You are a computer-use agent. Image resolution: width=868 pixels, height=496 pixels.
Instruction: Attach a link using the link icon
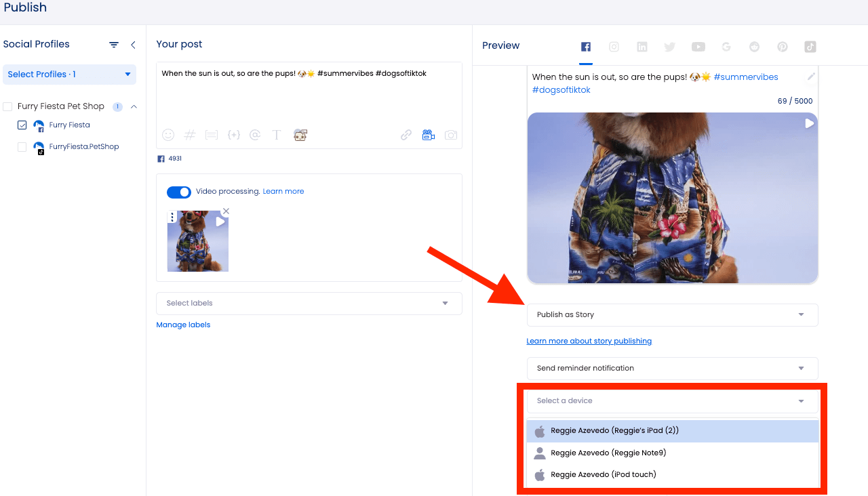tap(406, 135)
